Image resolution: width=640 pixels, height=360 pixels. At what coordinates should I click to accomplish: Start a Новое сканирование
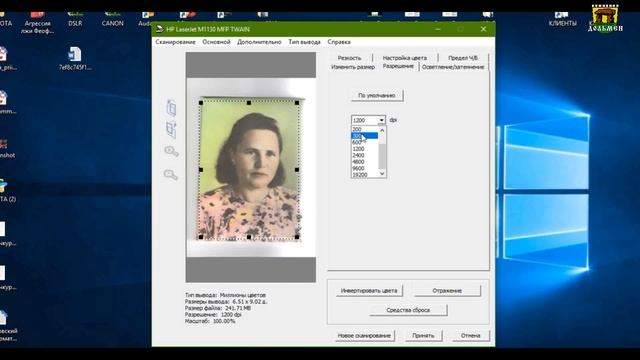[364, 336]
